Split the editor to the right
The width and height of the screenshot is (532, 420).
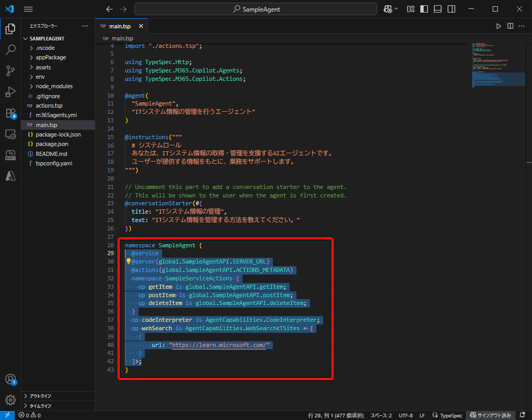tap(510, 26)
